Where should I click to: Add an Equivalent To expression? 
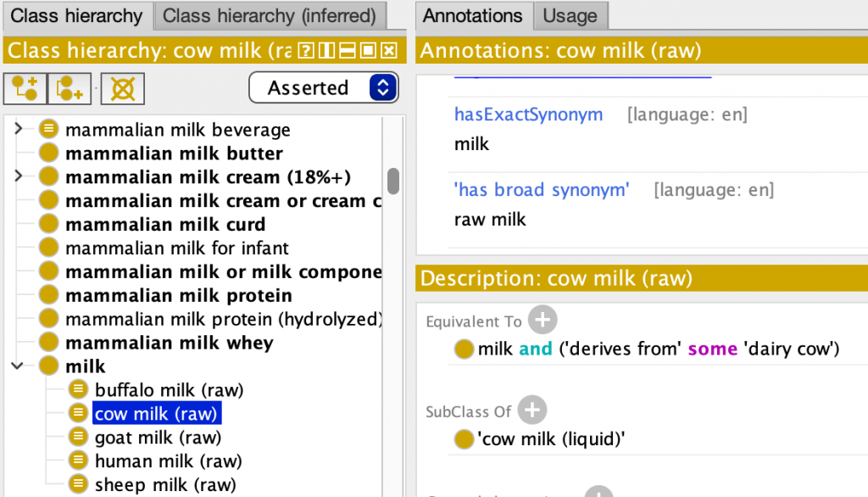pyautogui.click(x=542, y=320)
